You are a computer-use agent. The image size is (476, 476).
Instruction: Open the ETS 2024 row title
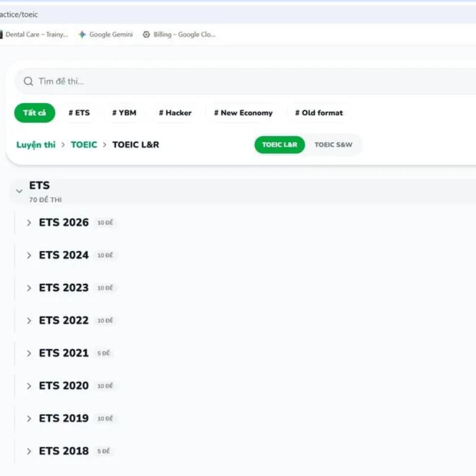(64, 255)
